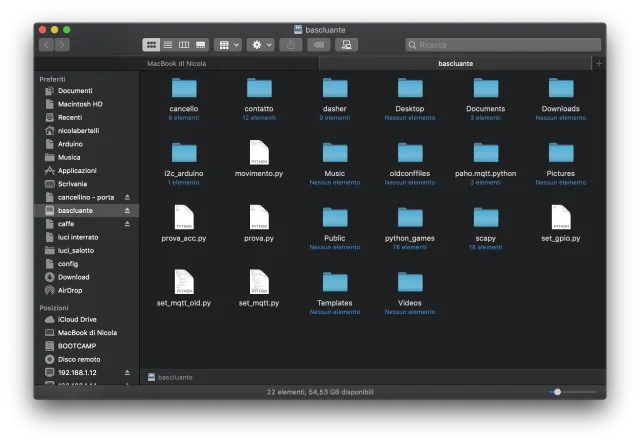Click the Edit Tags toolbar button
The image size is (640, 444).
(318, 45)
